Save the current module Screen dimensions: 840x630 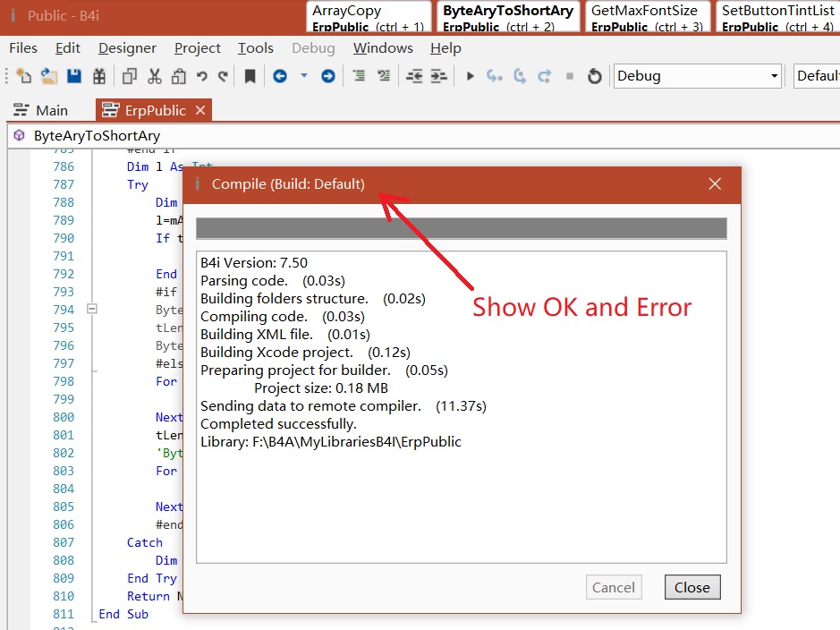[75, 76]
